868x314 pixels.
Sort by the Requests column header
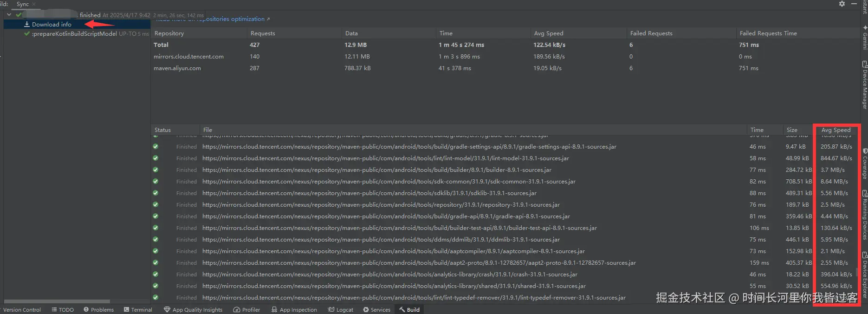(263, 33)
